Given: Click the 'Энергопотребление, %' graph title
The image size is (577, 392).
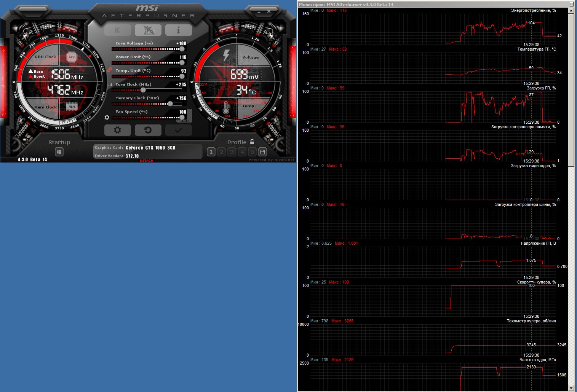Looking at the screenshot, I should [533, 10].
